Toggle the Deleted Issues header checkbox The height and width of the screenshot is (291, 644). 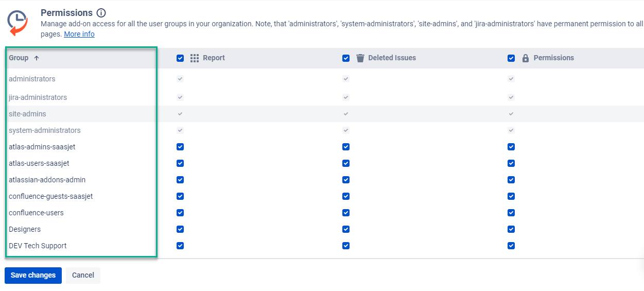click(x=346, y=58)
